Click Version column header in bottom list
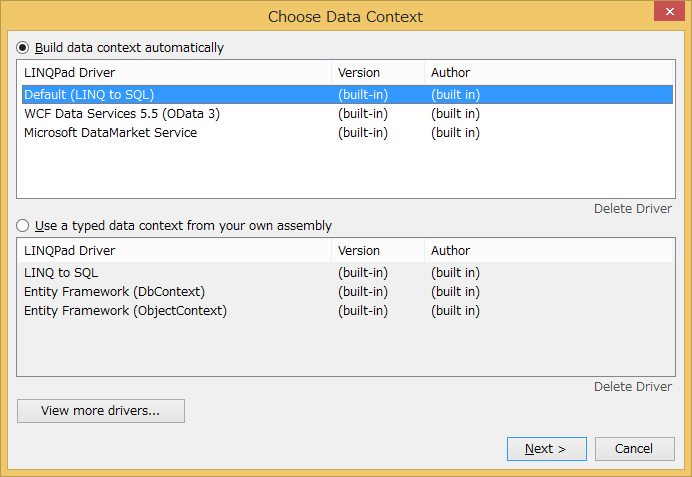 click(x=359, y=251)
